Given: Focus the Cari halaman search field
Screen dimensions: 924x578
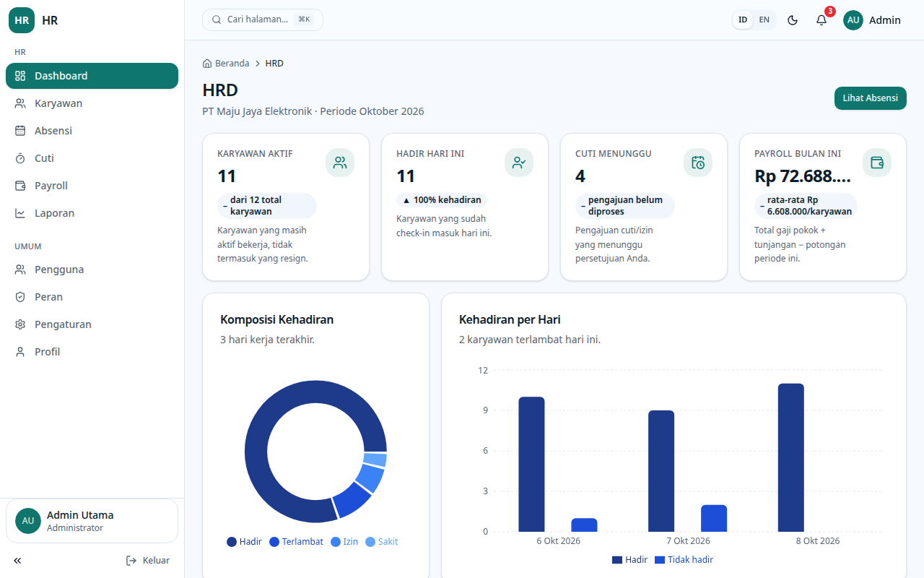Looking at the screenshot, I should pos(263,20).
